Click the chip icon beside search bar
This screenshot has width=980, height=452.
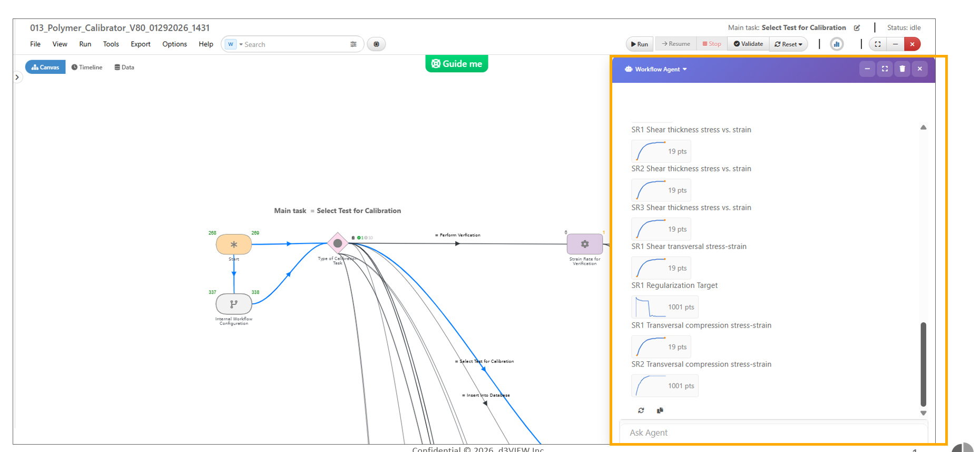coord(376,44)
